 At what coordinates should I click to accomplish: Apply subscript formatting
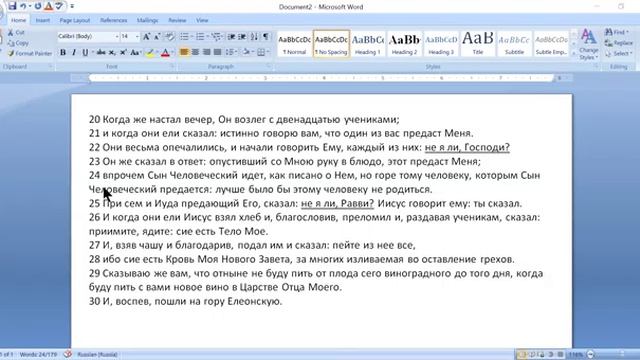(x=112, y=52)
